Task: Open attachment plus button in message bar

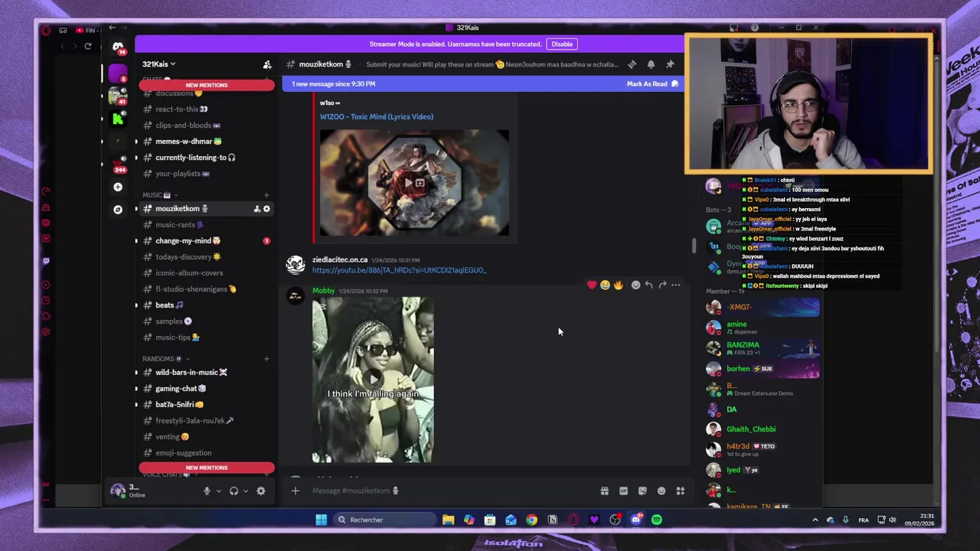Action: 296,491
